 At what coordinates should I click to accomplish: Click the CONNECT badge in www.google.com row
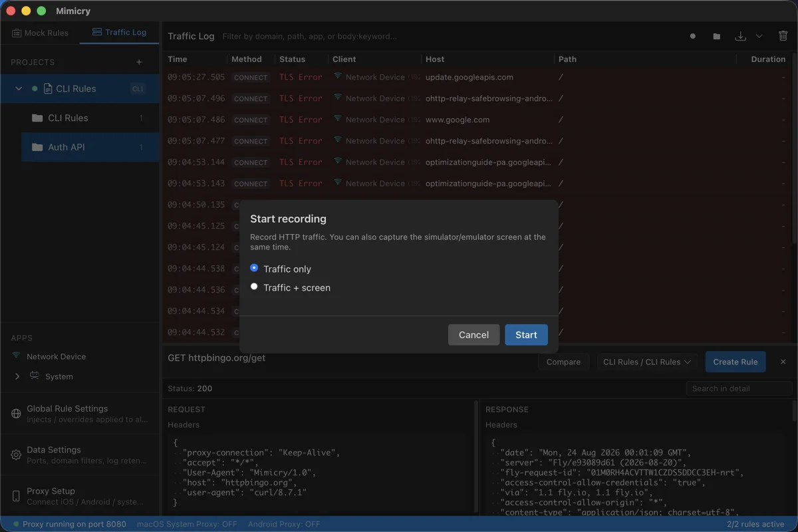[x=251, y=120]
